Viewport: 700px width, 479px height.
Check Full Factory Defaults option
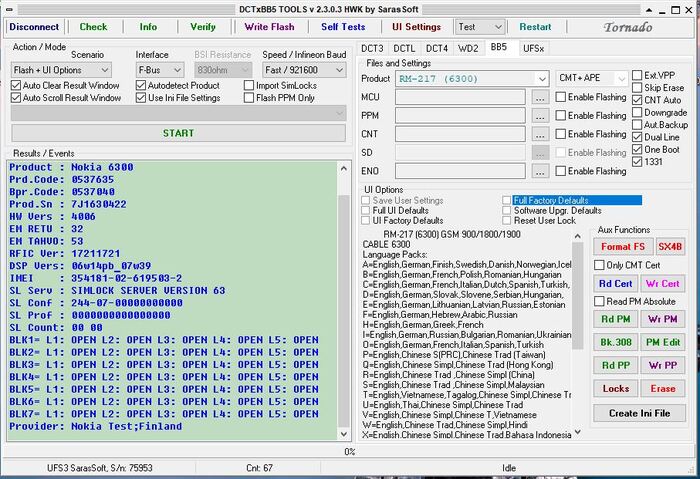point(507,200)
